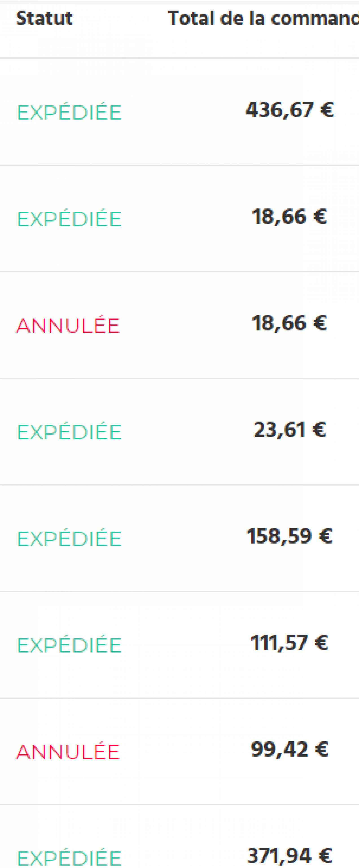Click the EXPÉDIÉE status beside the shipped 18,66 € order
The width and height of the screenshot is (359, 868).
pos(69,219)
